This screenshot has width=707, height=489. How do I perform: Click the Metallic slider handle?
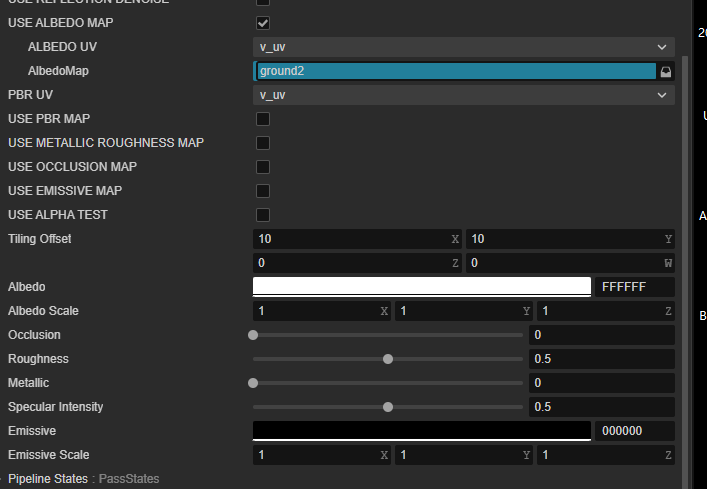[253, 383]
